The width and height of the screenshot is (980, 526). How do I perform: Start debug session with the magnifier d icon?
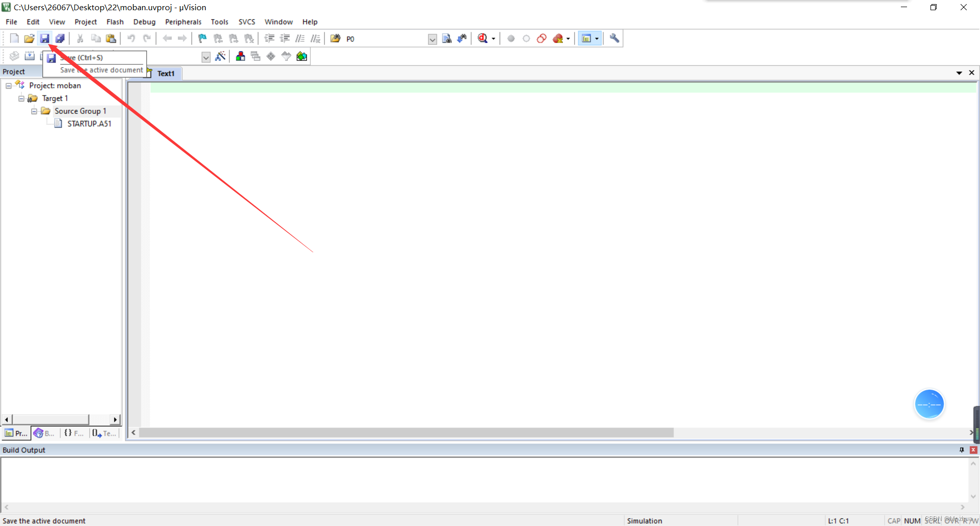[482, 38]
